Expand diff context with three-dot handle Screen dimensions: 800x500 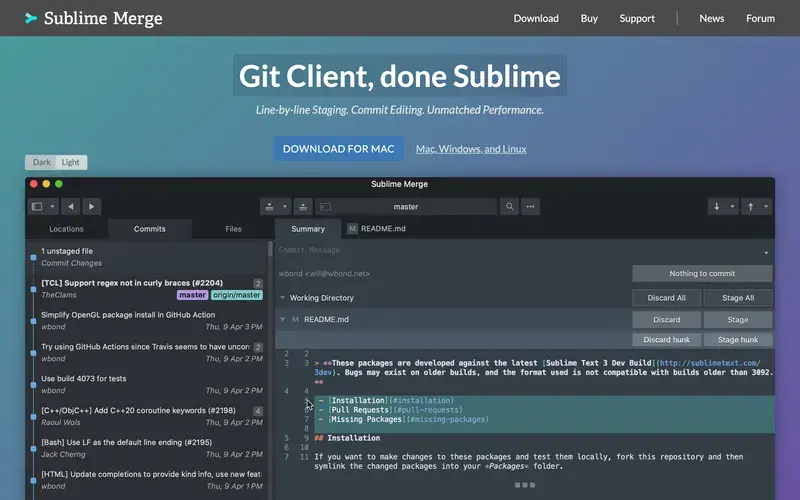tap(524, 485)
